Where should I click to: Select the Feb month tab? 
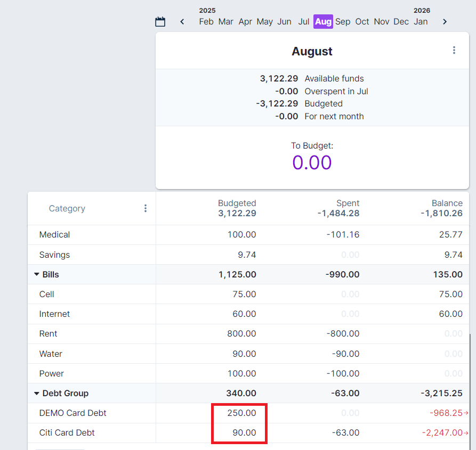point(206,22)
